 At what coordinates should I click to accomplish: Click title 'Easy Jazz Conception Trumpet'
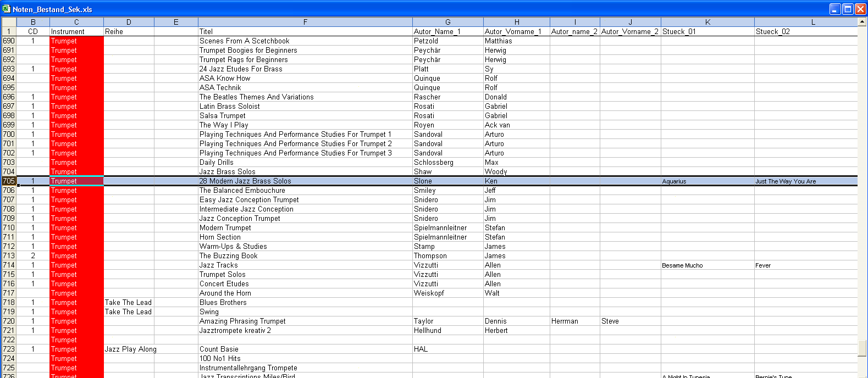tap(249, 199)
